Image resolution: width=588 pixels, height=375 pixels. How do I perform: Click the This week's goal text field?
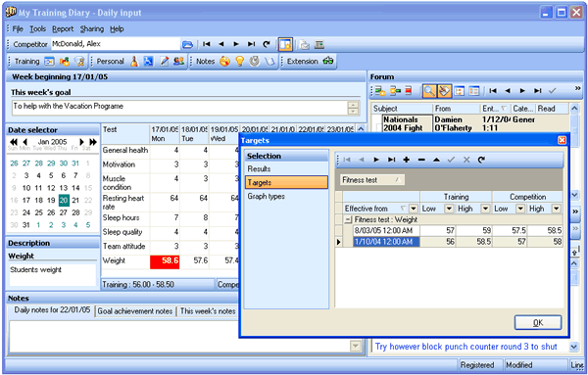pyautogui.click(x=180, y=107)
